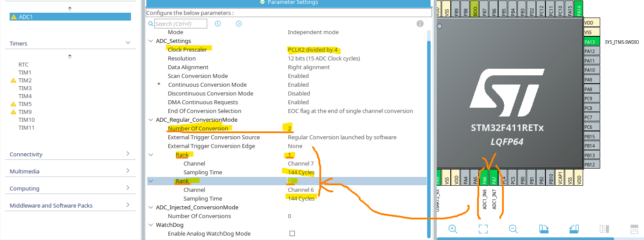Click the 'Channel 6' value under Rank 2
This screenshot has height=240, width=644.
coord(301,190)
